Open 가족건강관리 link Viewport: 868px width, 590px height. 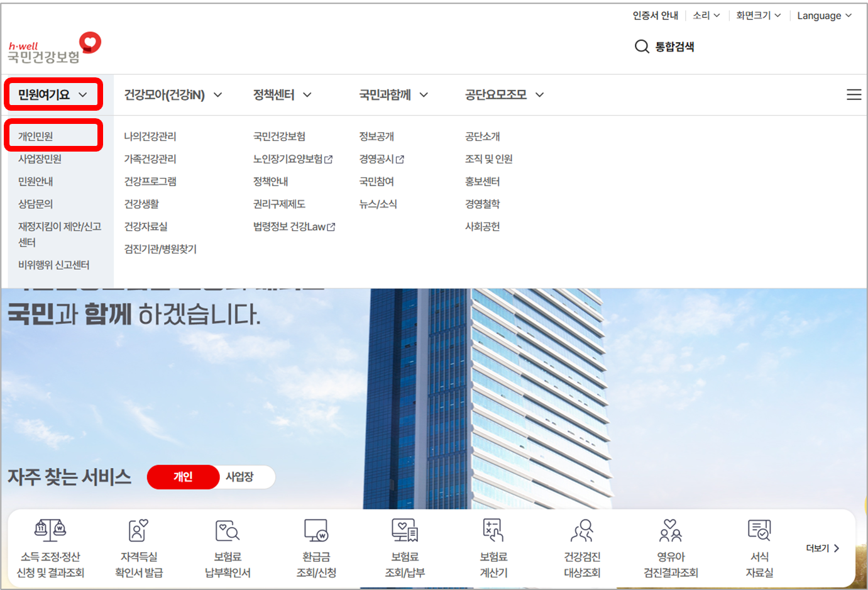pos(150,159)
